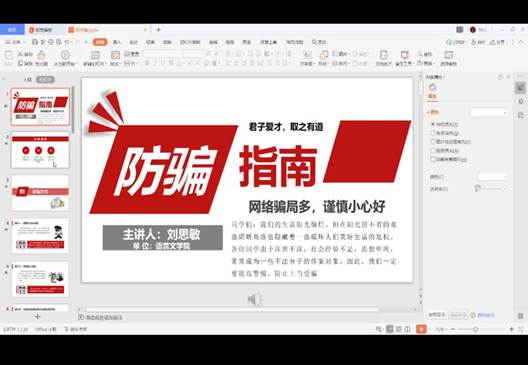Click the Paste icon in the ribbon

tap(9, 55)
